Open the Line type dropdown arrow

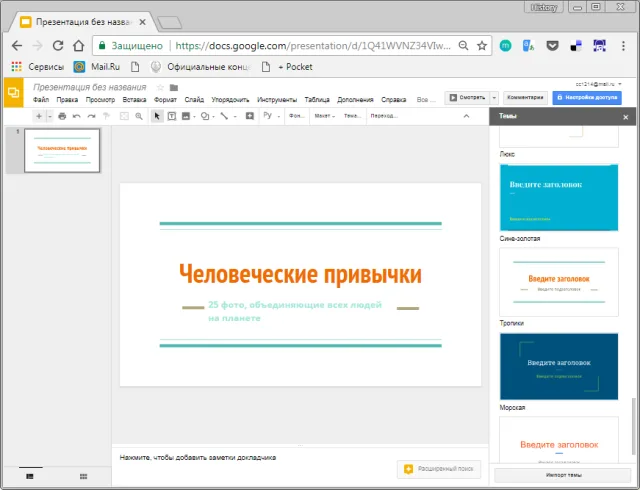pyautogui.click(x=235, y=116)
